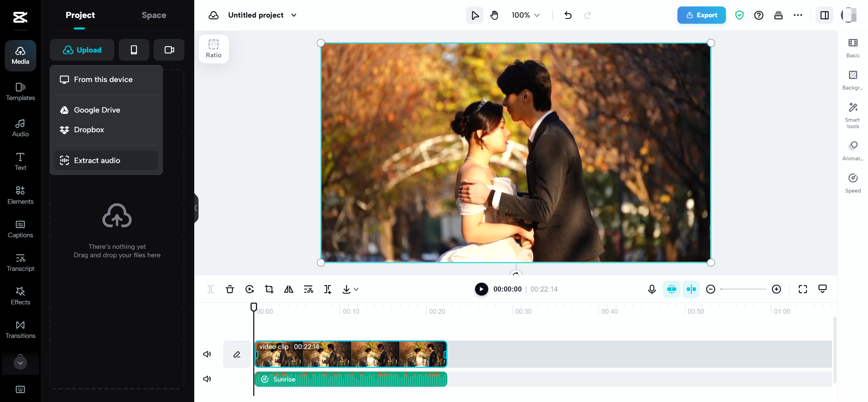Open the download options chevron
This screenshot has height=402, width=868.
click(x=356, y=289)
